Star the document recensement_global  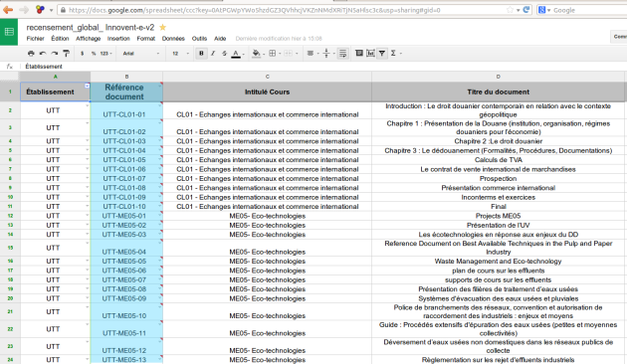point(163,27)
